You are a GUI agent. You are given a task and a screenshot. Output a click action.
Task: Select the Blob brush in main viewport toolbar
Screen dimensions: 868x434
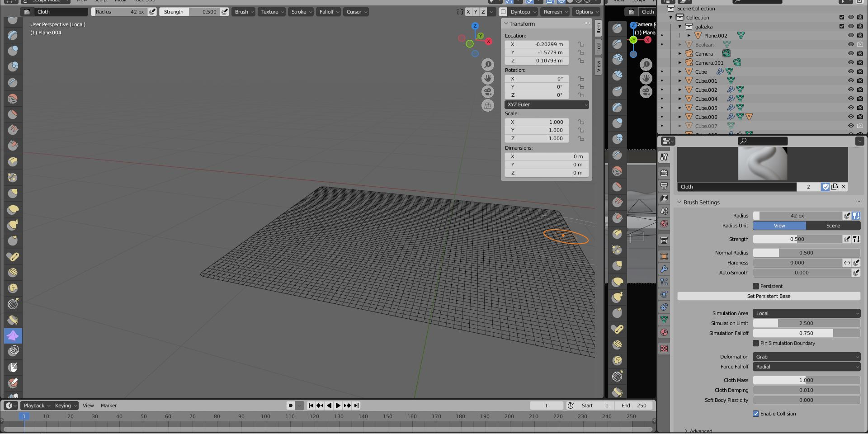coord(13,66)
